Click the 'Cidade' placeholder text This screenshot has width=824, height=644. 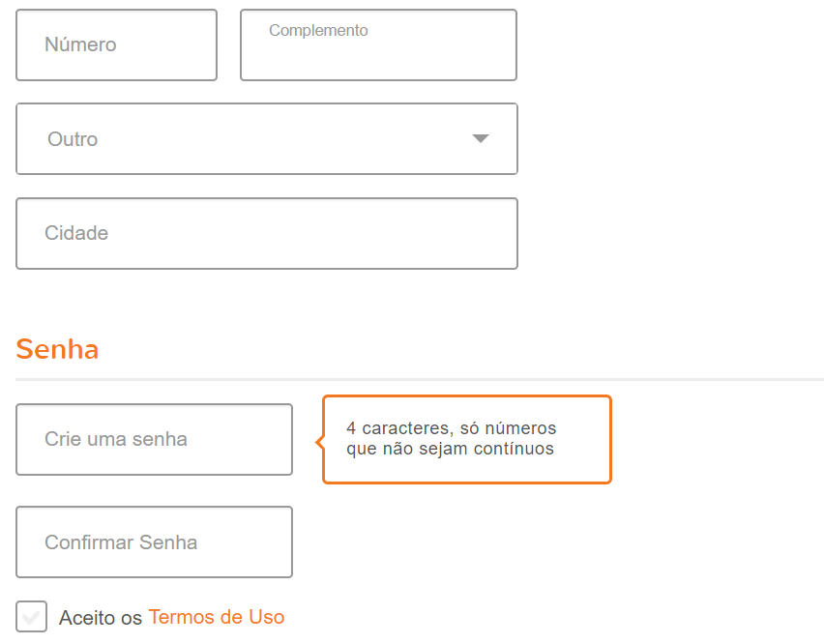[x=76, y=234]
